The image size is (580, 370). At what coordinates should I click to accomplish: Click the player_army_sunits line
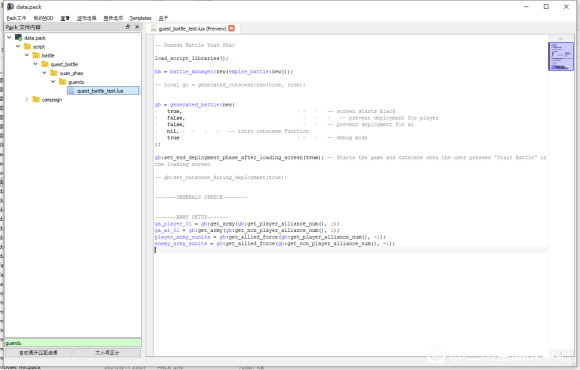pyautogui.click(x=270, y=237)
